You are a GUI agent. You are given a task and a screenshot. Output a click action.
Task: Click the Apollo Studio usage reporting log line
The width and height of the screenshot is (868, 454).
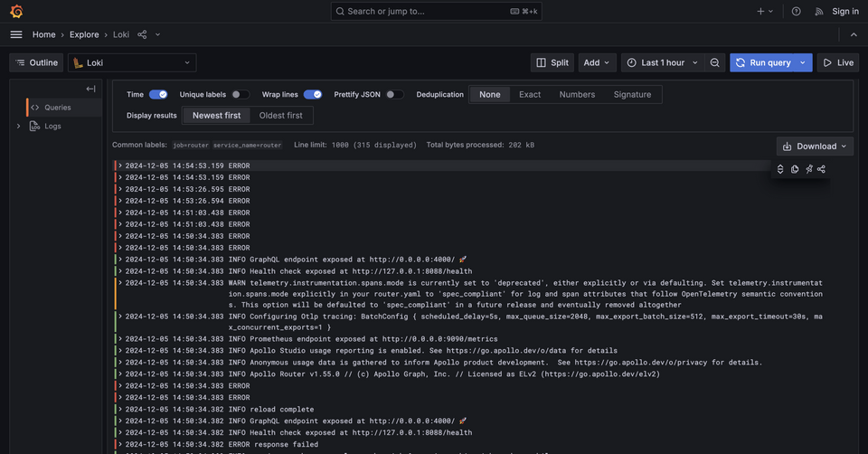pos(422,351)
